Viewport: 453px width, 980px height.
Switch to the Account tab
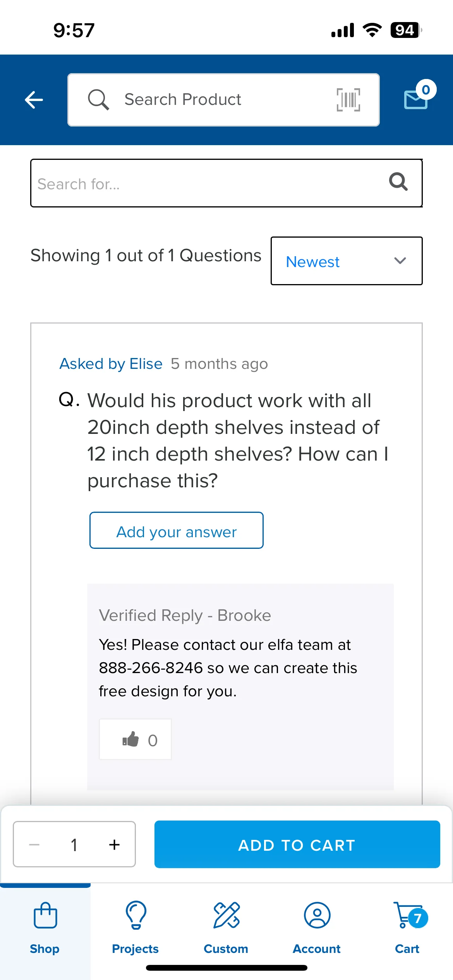(317, 928)
